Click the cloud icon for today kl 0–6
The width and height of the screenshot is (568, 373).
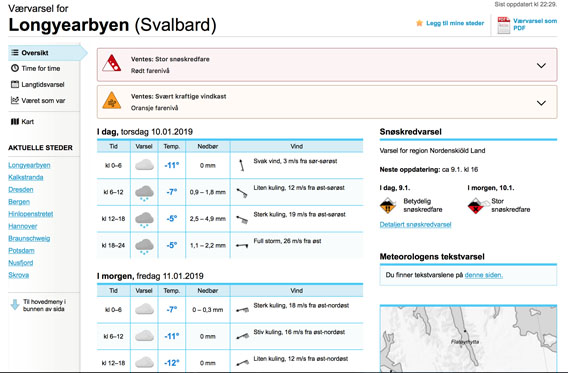coord(144,165)
